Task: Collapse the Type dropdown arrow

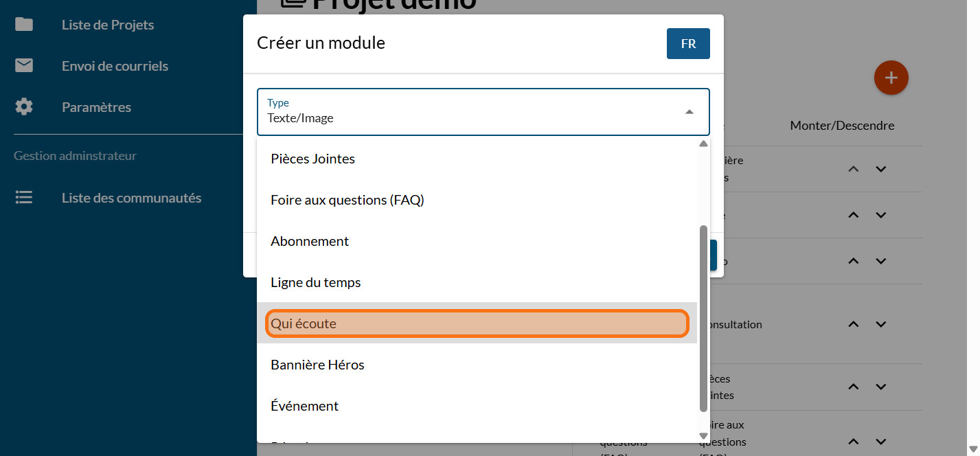Action: [689, 112]
